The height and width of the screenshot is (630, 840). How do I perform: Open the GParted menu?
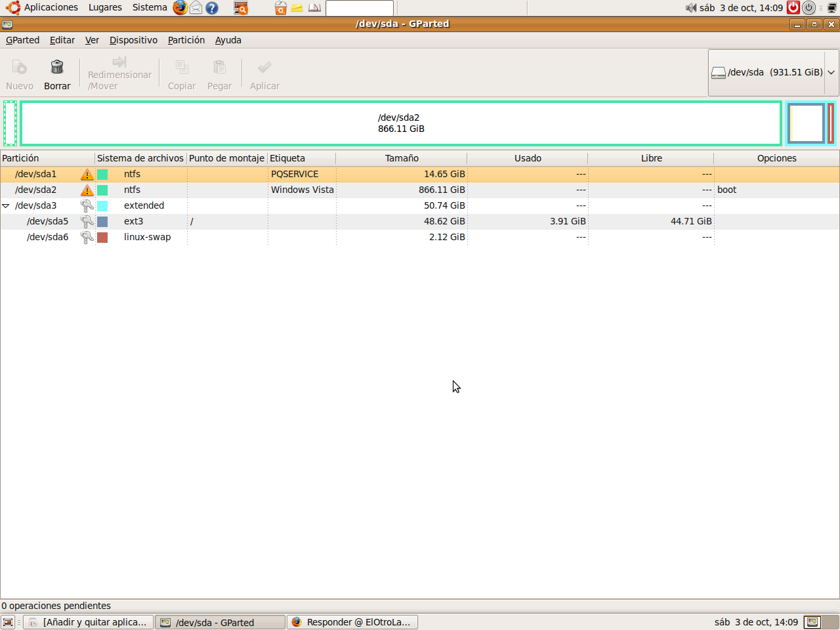[x=23, y=40]
